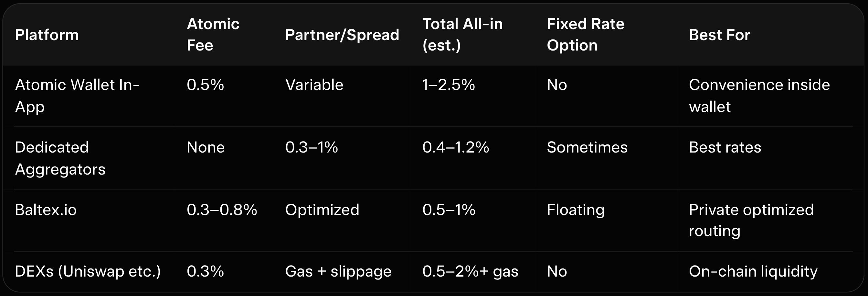Select the Variable spread cell

[x=314, y=85]
